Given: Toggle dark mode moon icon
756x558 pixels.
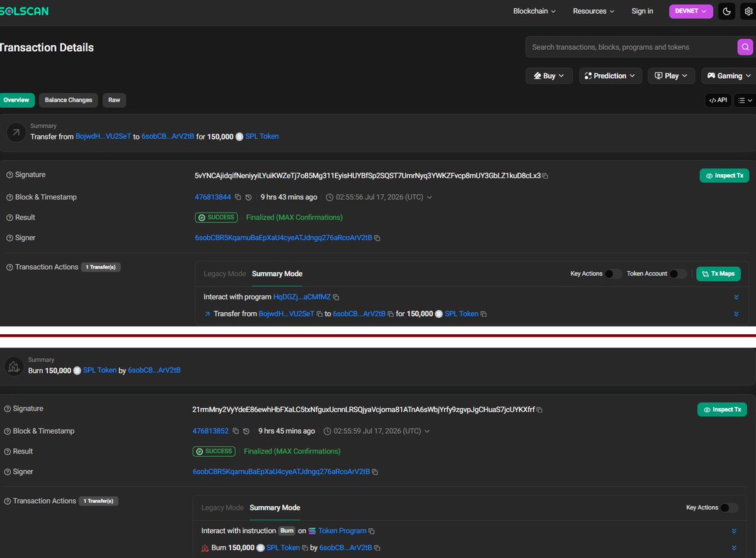Looking at the screenshot, I should pyautogui.click(x=726, y=11).
